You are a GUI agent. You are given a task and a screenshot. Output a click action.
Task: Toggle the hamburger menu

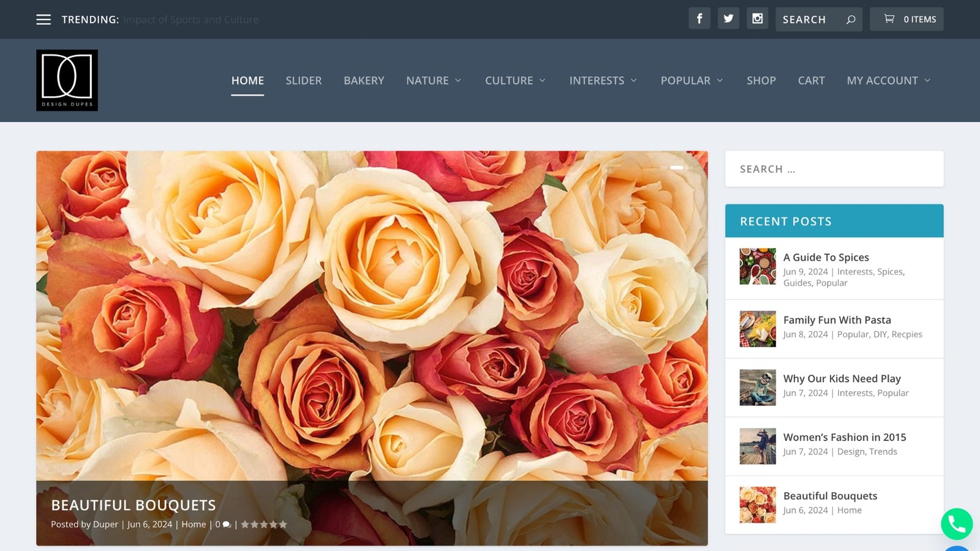click(x=43, y=19)
